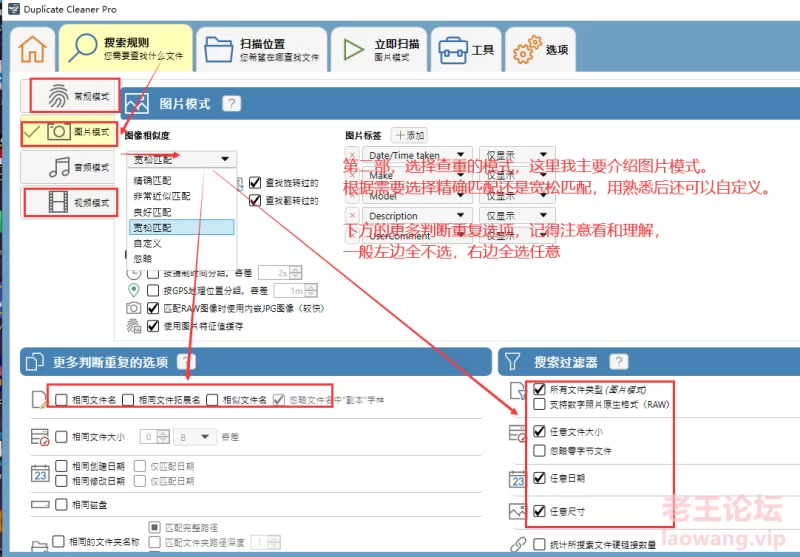Enable 统计所搜素文件硬链接数量 checkbox
This screenshot has width=800, height=557.
(539, 544)
